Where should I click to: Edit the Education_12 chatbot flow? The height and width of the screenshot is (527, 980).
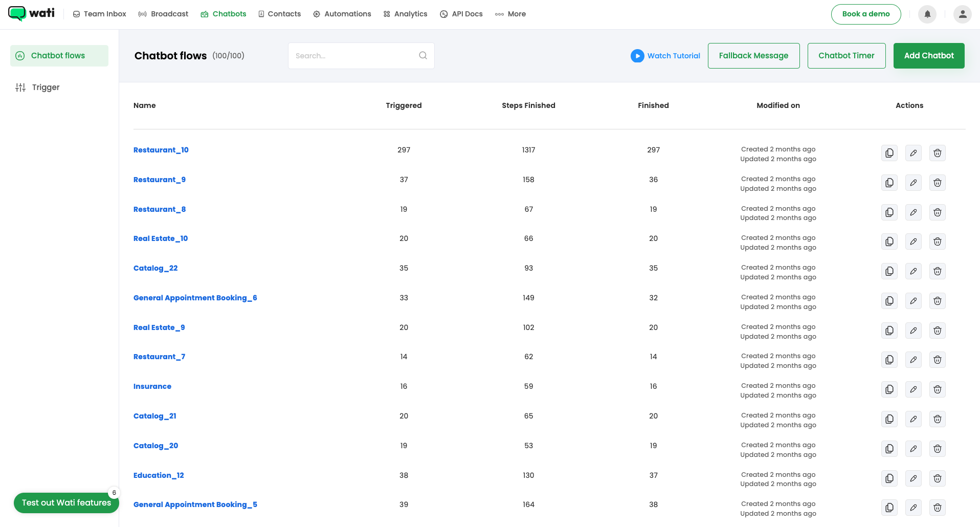914,478
